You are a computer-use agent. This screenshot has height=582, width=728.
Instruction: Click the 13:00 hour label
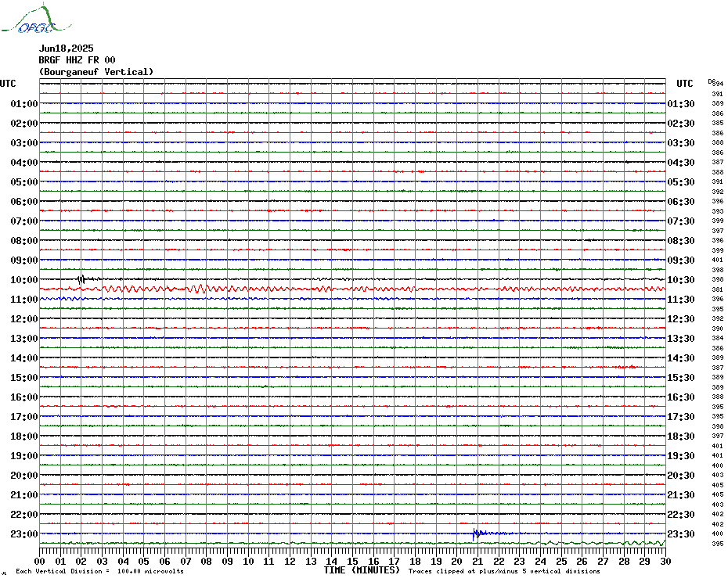[24, 339]
